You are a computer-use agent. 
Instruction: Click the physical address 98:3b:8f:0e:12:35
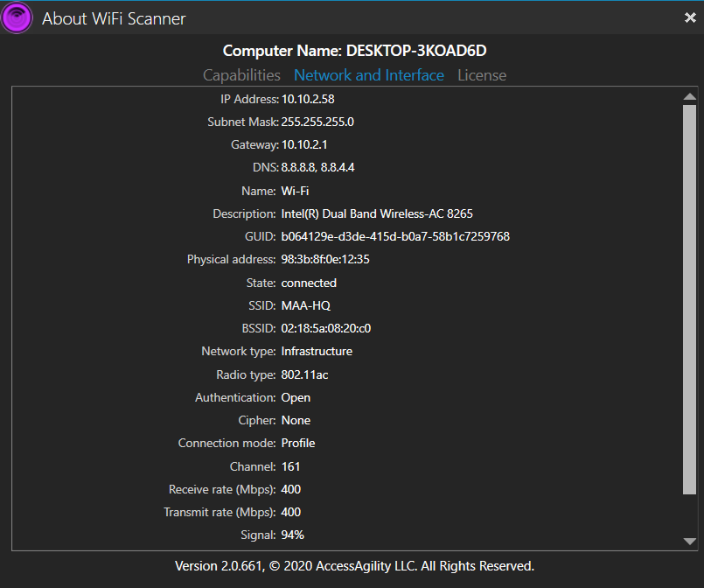pyautogui.click(x=325, y=260)
